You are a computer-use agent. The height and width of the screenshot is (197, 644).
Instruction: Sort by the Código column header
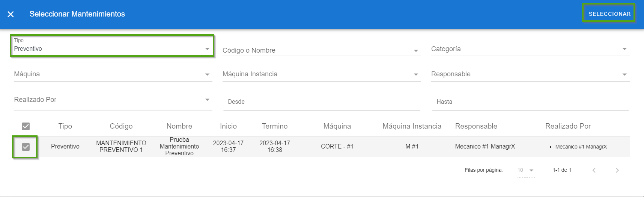click(121, 126)
